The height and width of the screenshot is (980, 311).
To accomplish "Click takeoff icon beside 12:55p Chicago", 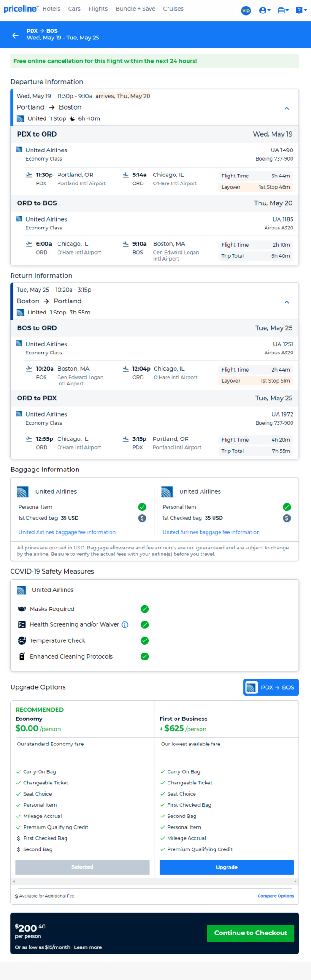I will coord(29,439).
